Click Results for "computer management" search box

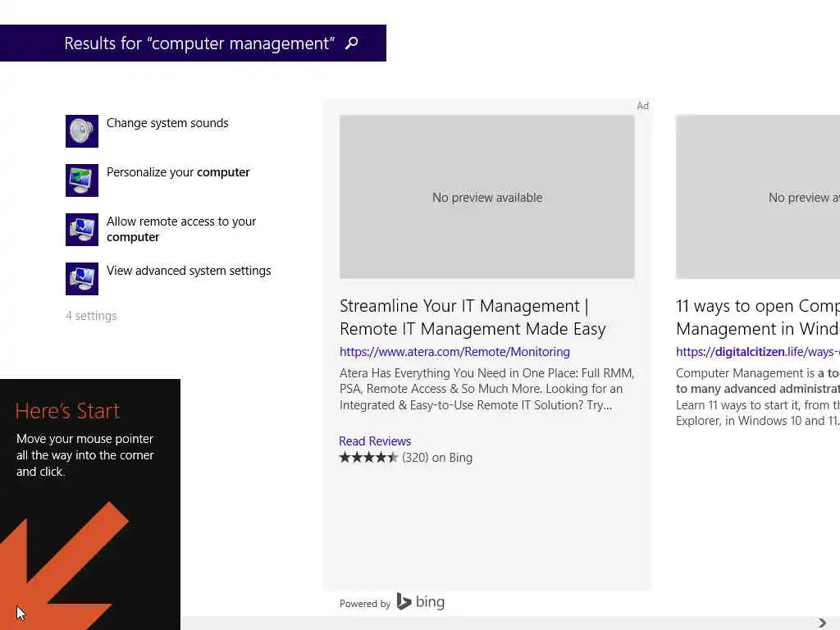193,43
